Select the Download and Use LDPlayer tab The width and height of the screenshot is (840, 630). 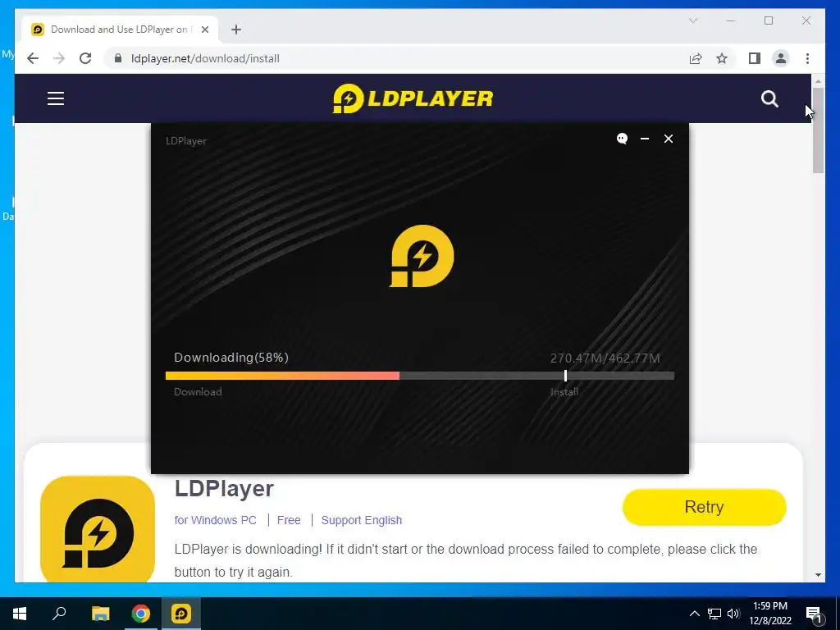click(x=119, y=30)
